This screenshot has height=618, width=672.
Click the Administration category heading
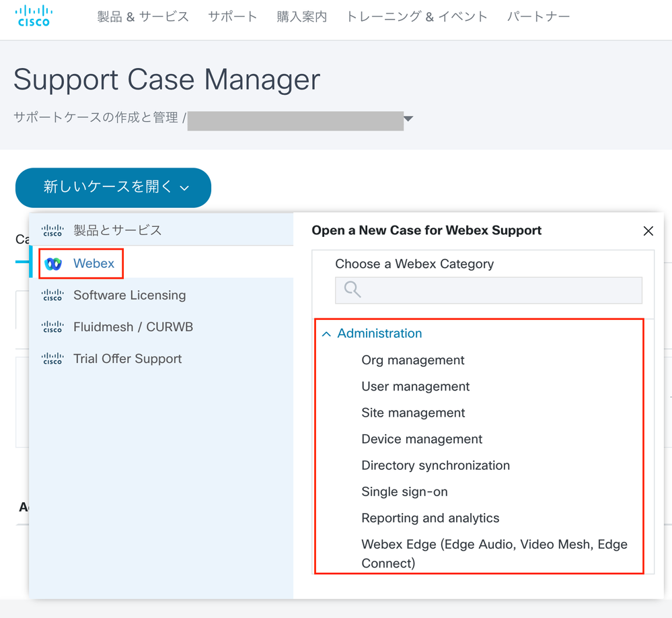(x=379, y=333)
